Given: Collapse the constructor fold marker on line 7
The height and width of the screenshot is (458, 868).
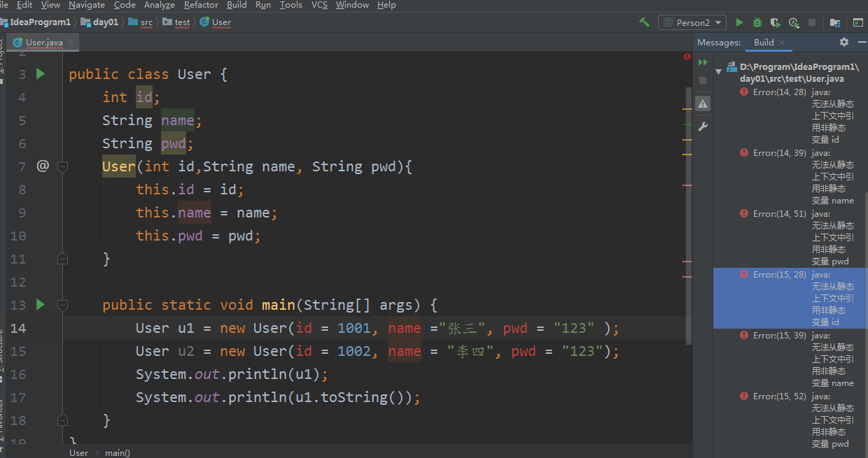Looking at the screenshot, I should pyautogui.click(x=62, y=166).
